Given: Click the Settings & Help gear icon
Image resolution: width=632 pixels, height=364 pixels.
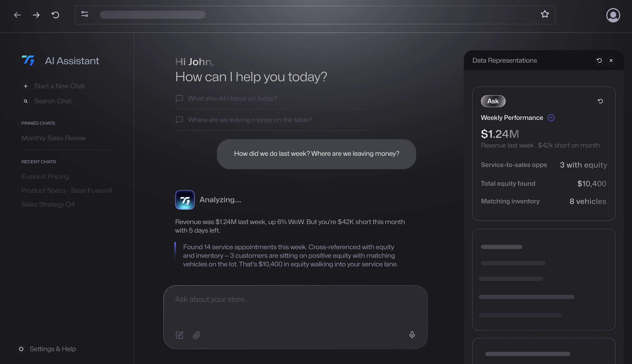Looking at the screenshot, I should [x=21, y=349].
